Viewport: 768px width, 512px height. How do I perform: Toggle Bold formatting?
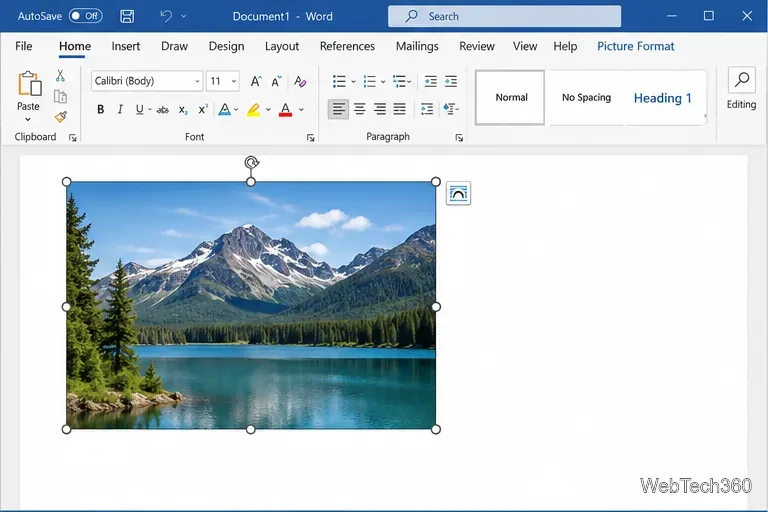point(100,109)
